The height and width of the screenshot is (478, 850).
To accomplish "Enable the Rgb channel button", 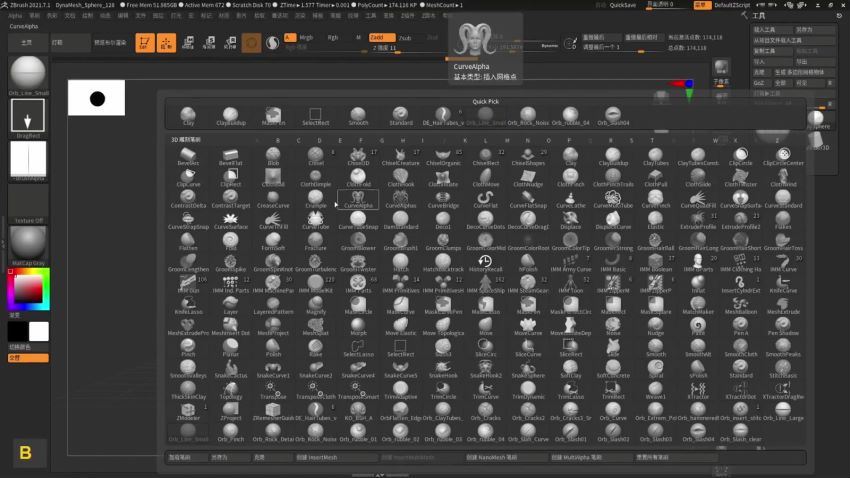I will point(333,37).
